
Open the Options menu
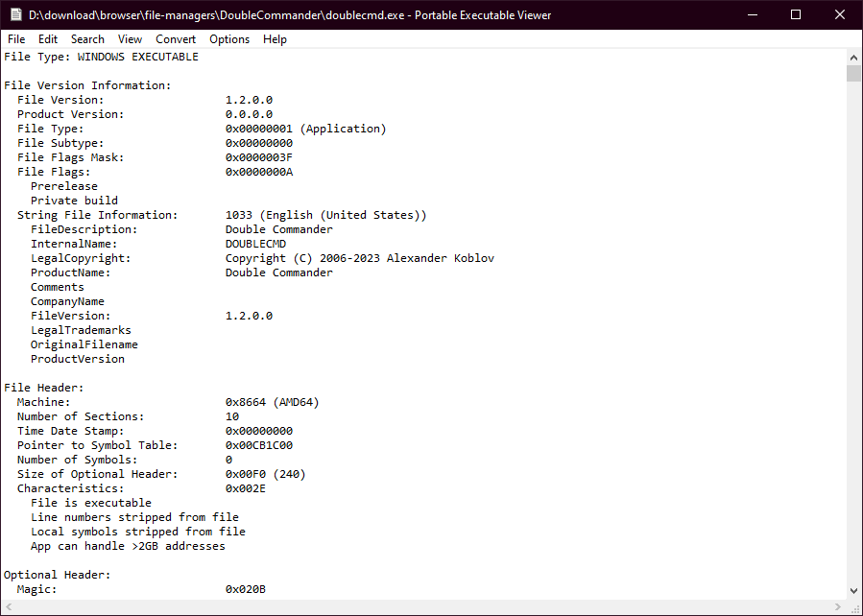click(229, 39)
